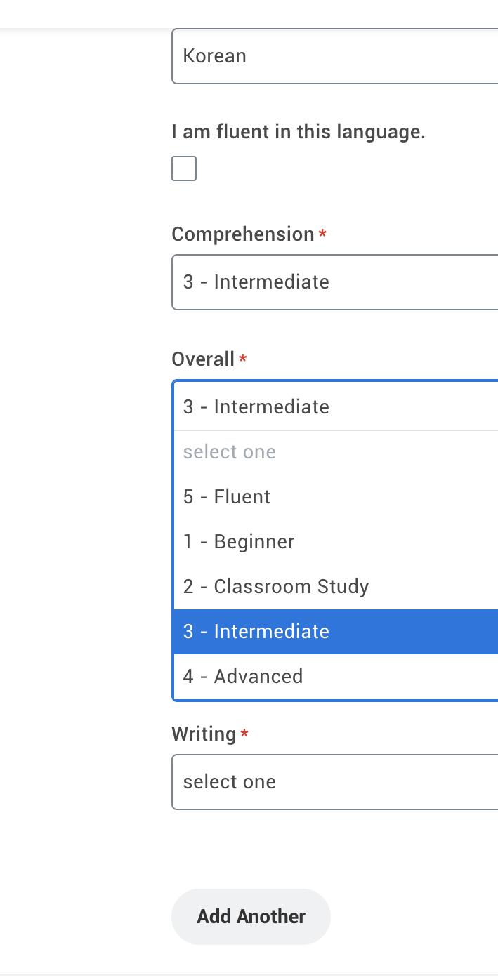Screen dimensions: 498x980
Task: Open the Comprehension dropdown
Action: (334, 282)
